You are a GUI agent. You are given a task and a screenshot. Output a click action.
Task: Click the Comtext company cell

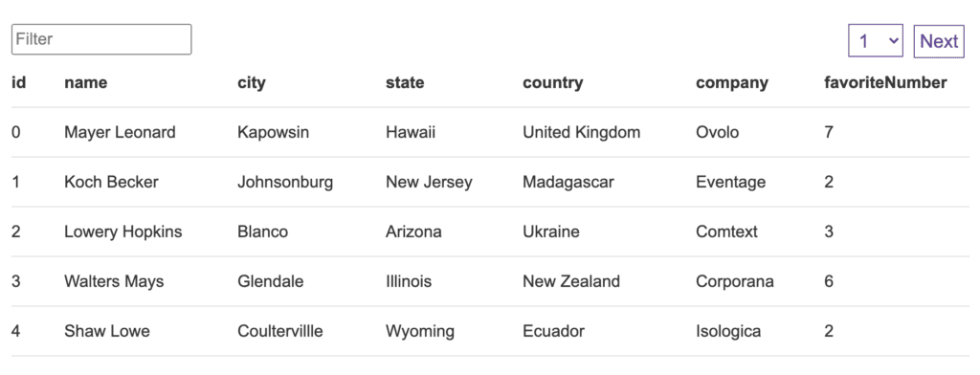coord(726,232)
